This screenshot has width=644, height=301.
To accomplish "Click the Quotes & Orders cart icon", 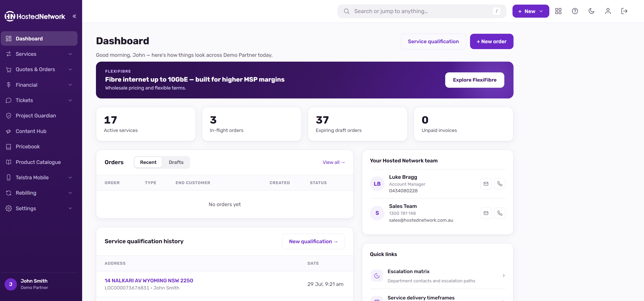I will (x=9, y=69).
